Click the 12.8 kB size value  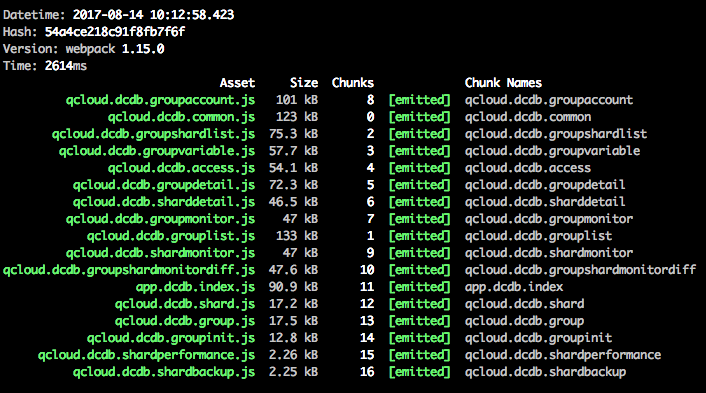[x=294, y=338]
